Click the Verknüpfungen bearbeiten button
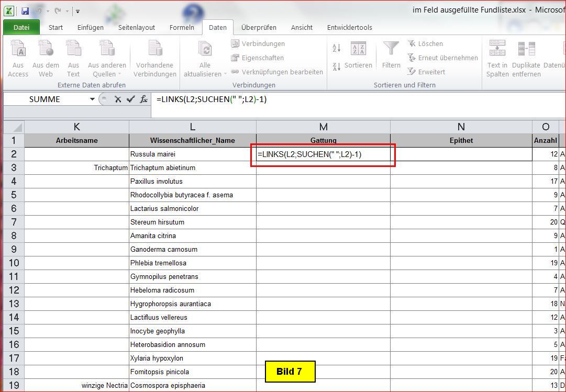The height and width of the screenshot is (392, 566). click(277, 72)
